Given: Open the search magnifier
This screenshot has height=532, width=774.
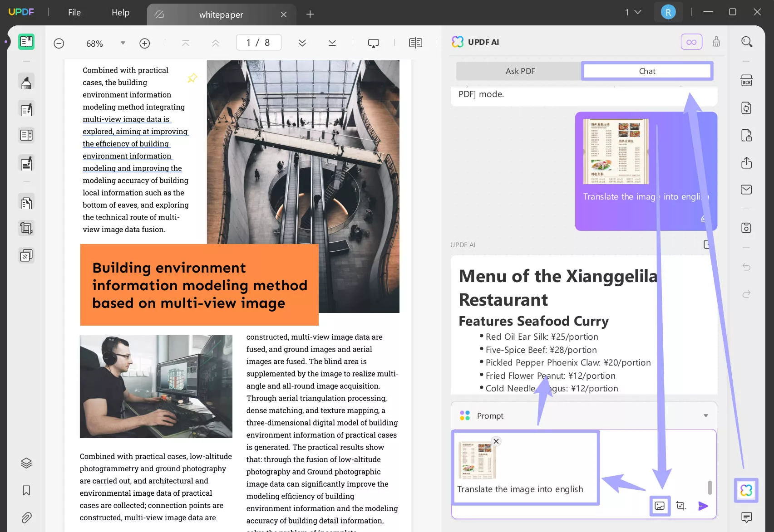Looking at the screenshot, I should point(747,42).
